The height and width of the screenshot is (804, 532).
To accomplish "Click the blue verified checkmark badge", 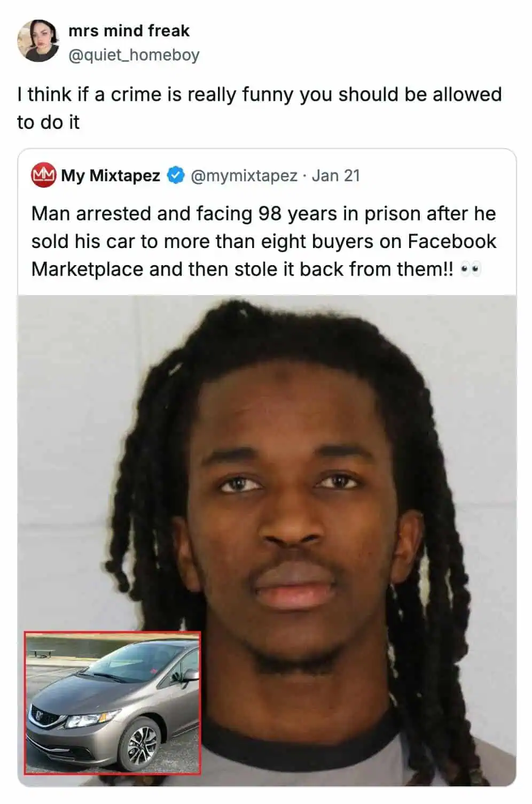I will [x=176, y=175].
